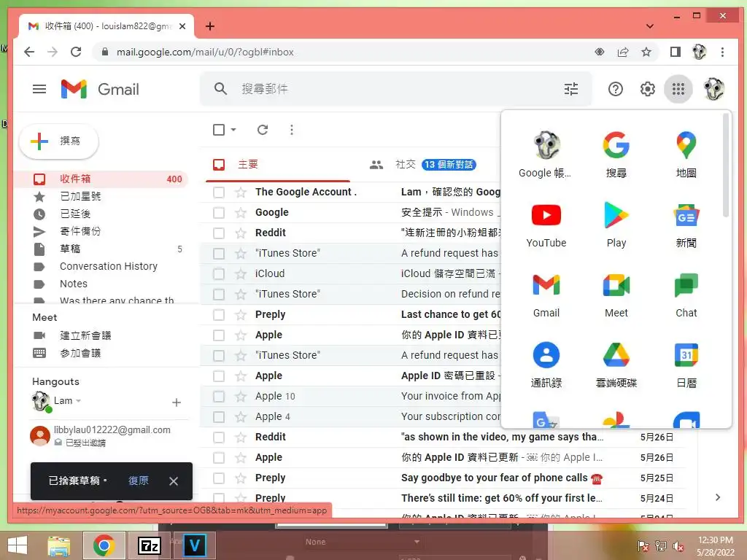This screenshot has height=560, width=747.
Task: Expand the side panel arrow at right edge
Action: pyautogui.click(x=718, y=497)
